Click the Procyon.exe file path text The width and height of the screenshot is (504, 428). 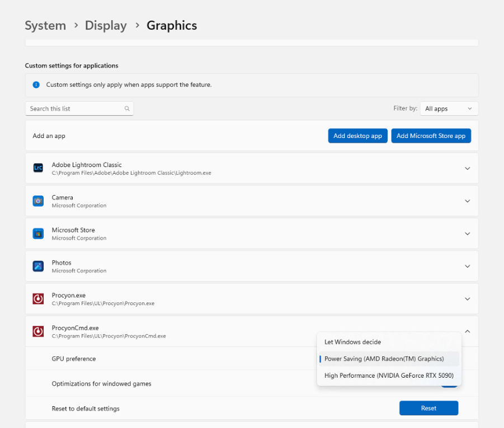point(103,303)
